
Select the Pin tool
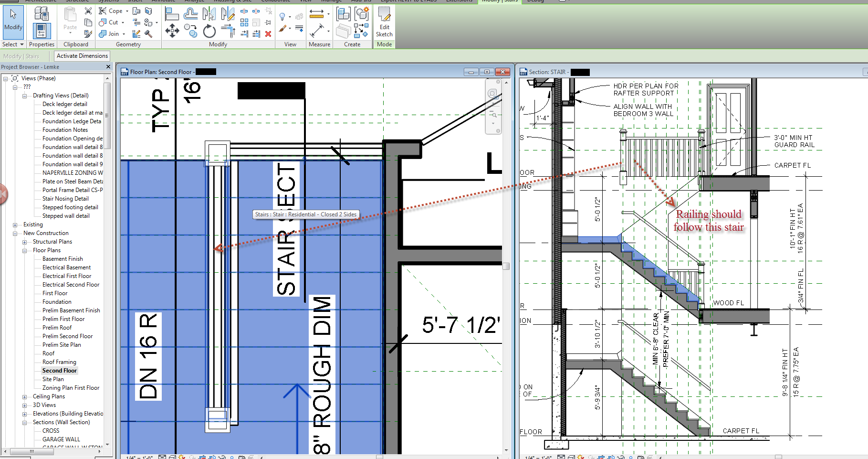point(268,22)
